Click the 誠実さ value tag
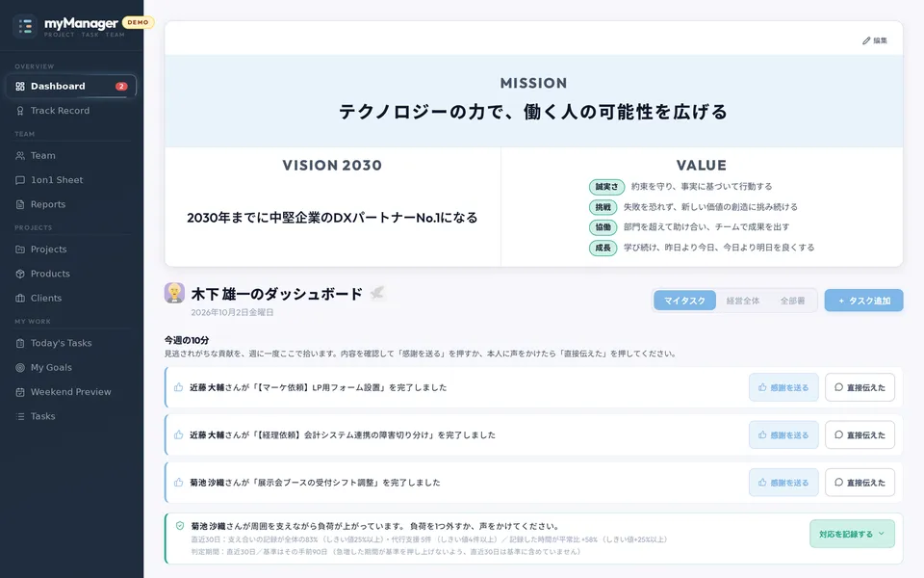924x578 pixels. pyautogui.click(x=606, y=187)
